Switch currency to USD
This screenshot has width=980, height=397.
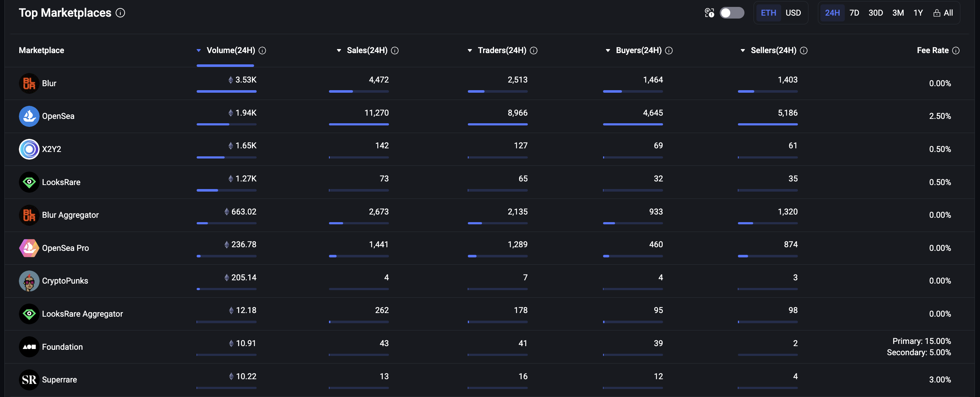(793, 13)
